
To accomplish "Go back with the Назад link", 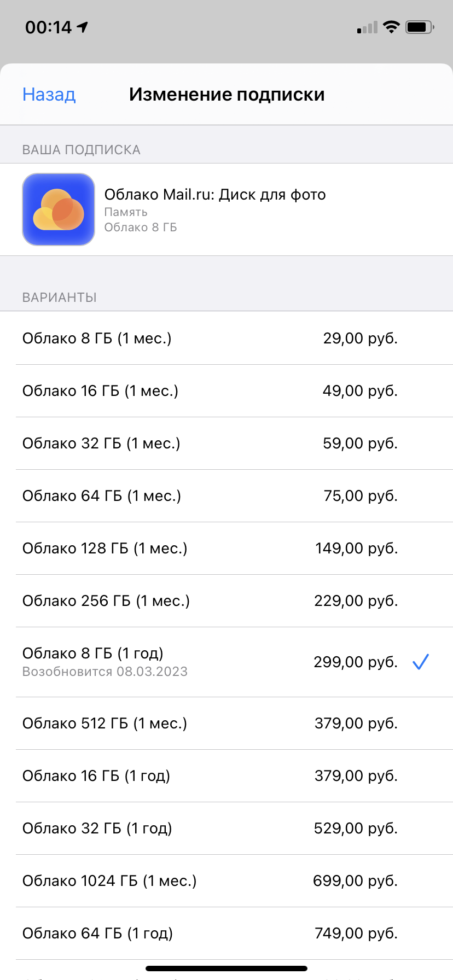I will click(x=49, y=95).
